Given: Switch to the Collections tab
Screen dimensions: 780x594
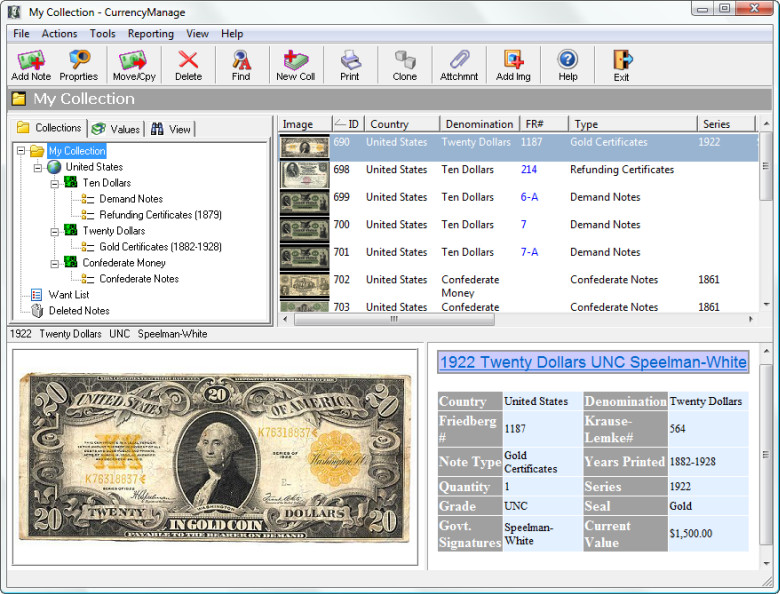Looking at the screenshot, I should (x=49, y=128).
